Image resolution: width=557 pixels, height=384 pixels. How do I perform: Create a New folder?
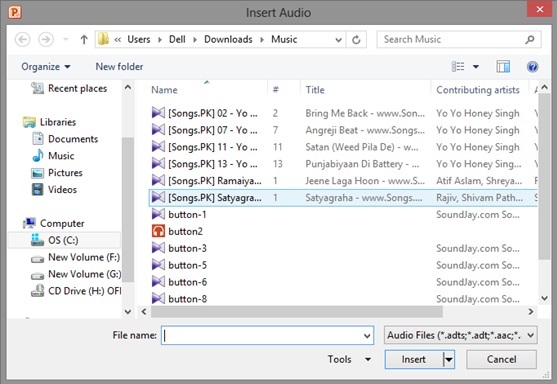pos(119,67)
